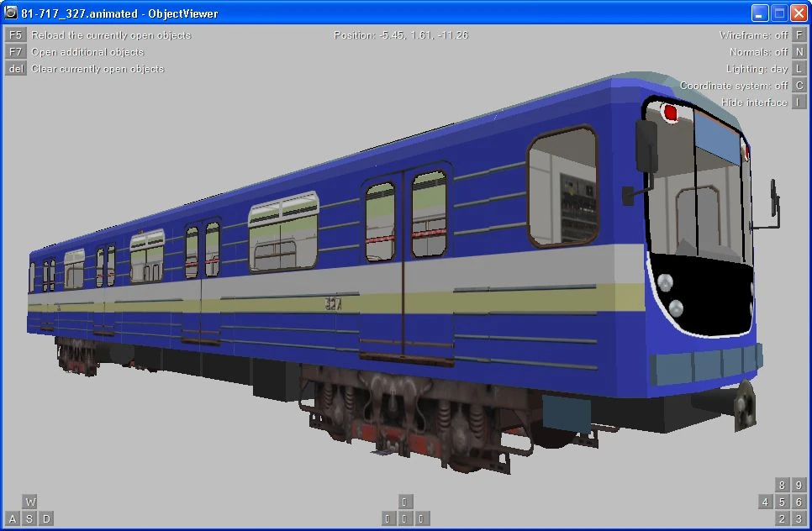Open the ObjectViewer title bar icon menu

[10, 13]
